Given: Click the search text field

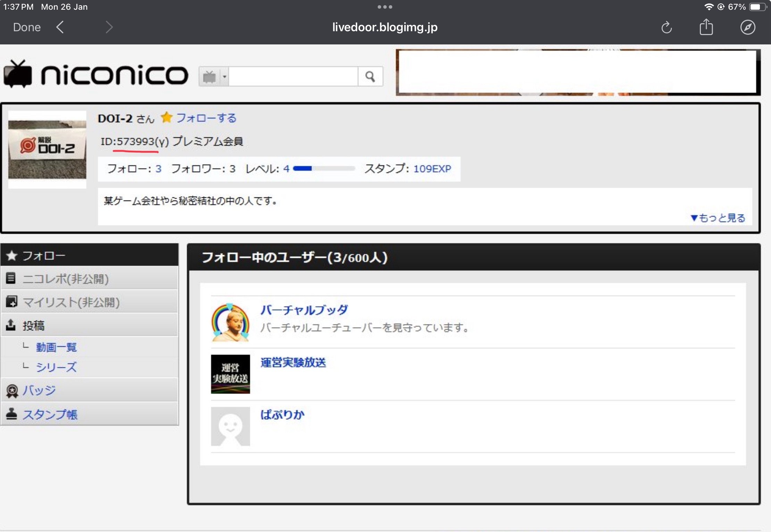Looking at the screenshot, I should click(x=293, y=76).
